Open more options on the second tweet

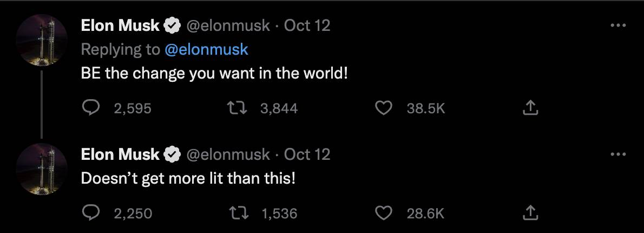618,154
